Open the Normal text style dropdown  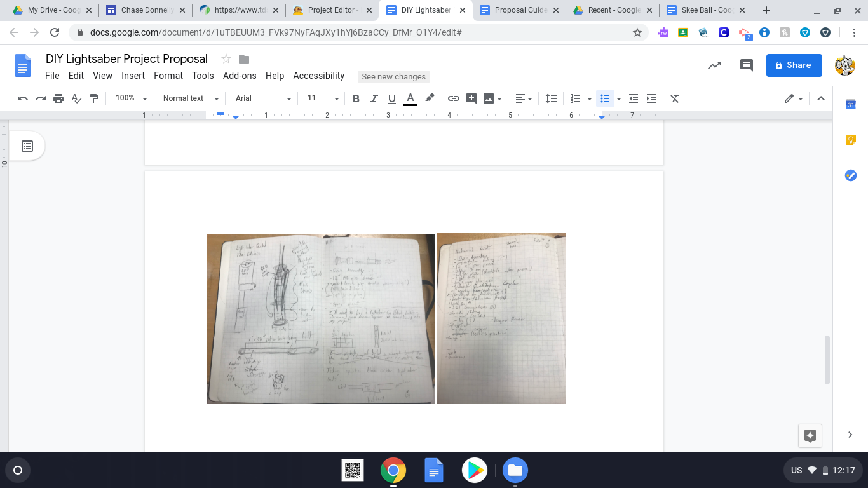pyautogui.click(x=191, y=98)
